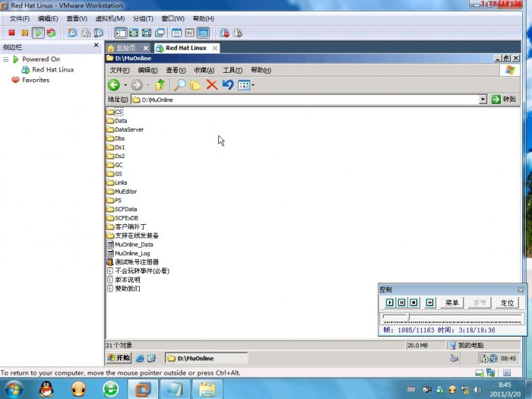This screenshot has height=399, width=532.
Task: Select the 测试账号注册器 file
Action: 137,262
